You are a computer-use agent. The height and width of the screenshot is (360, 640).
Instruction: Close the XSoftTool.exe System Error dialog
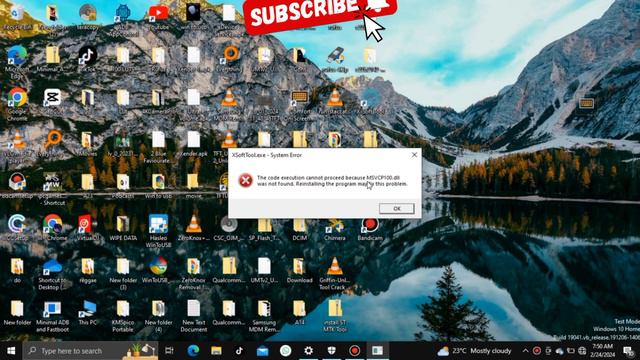tap(414, 155)
